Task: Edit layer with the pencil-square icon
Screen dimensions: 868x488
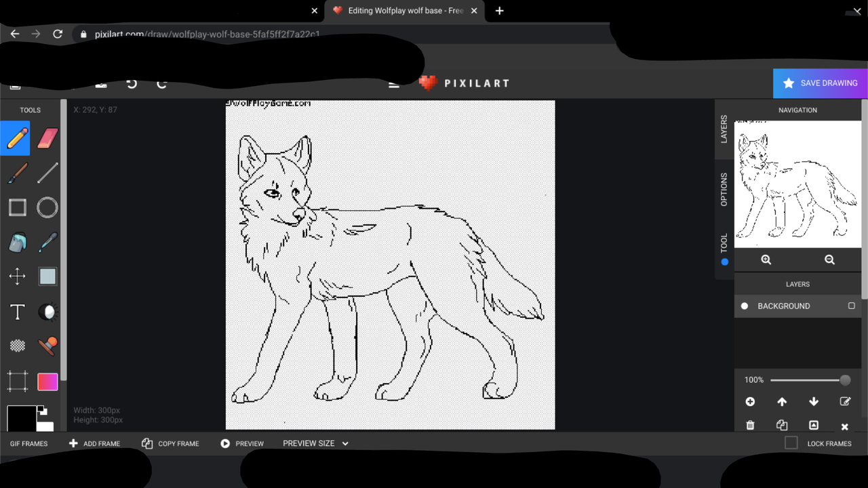Action: [x=845, y=402]
